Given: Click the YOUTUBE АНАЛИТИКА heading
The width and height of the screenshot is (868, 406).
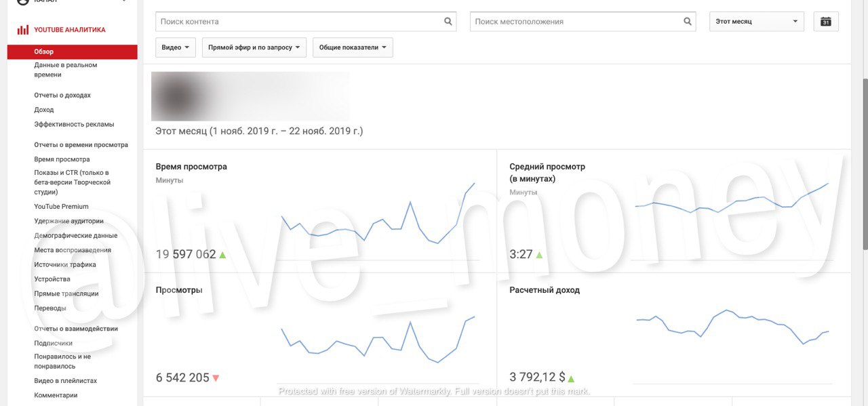Looking at the screenshot, I should pyautogui.click(x=70, y=30).
